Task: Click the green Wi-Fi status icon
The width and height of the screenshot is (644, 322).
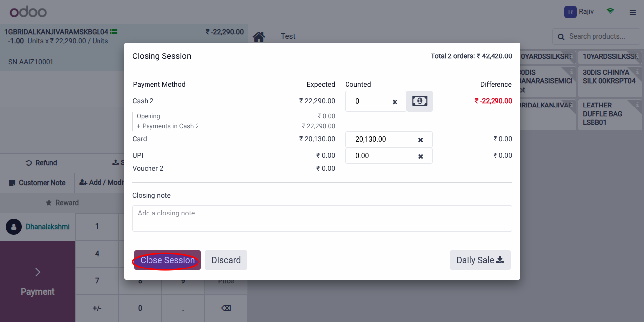Action: [610, 11]
